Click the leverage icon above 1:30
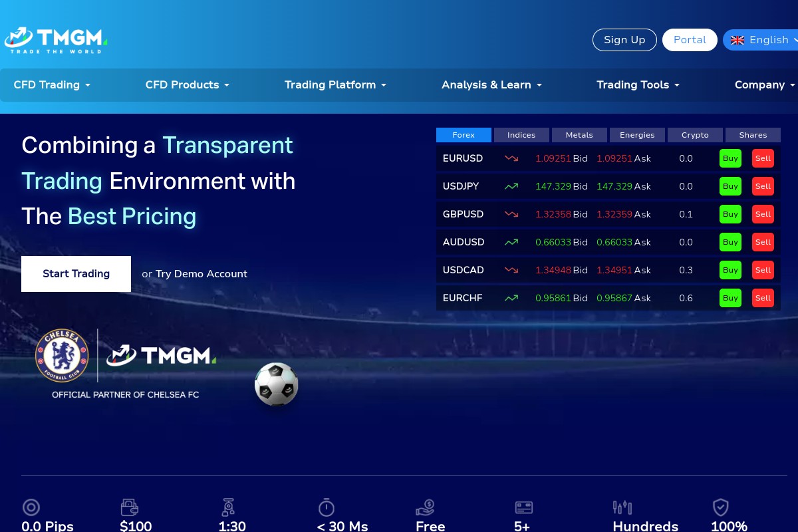The image size is (798, 532). point(228,507)
